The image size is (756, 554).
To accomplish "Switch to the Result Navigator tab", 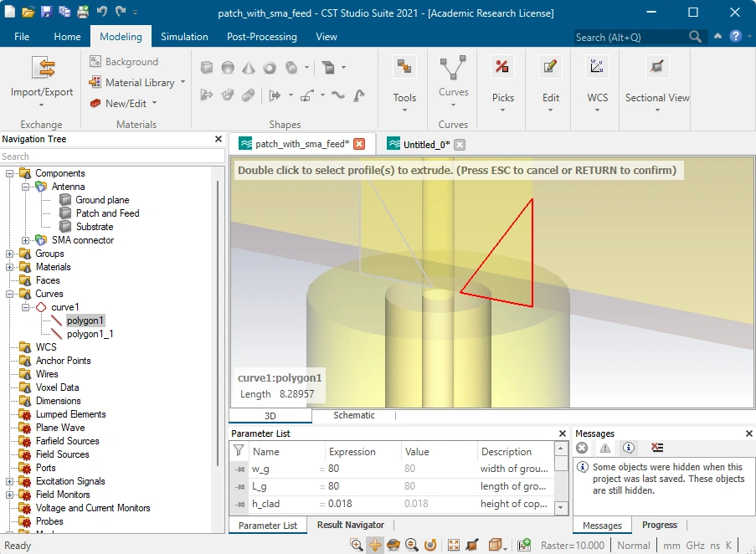I will click(x=351, y=525).
